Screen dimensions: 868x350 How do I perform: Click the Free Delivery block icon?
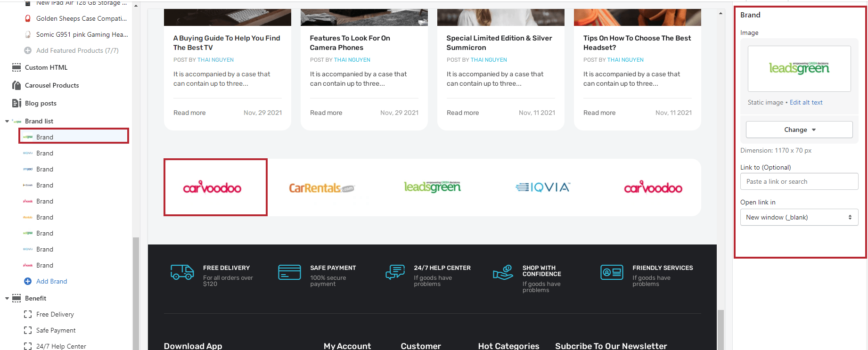point(28,314)
